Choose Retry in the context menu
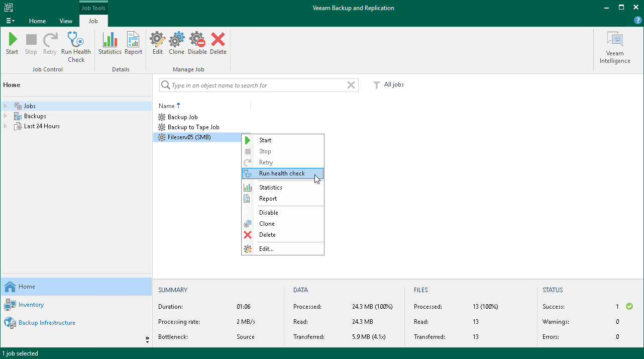Screen dimensions: 644x359 click(283, 162)
